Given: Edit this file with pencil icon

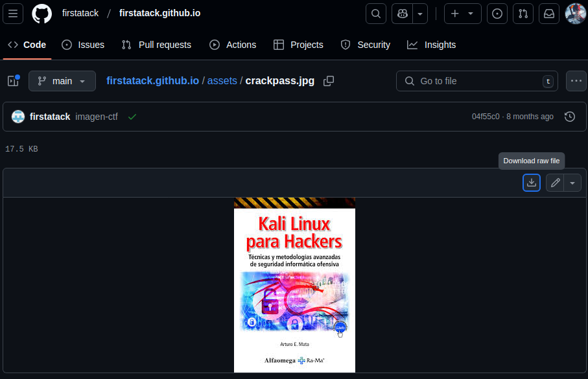Looking at the screenshot, I should point(555,183).
